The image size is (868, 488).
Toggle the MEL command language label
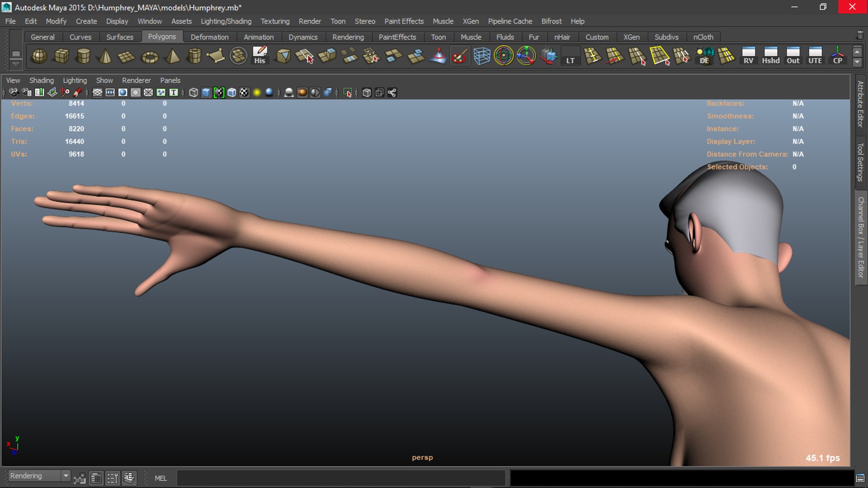[x=160, y=478]
